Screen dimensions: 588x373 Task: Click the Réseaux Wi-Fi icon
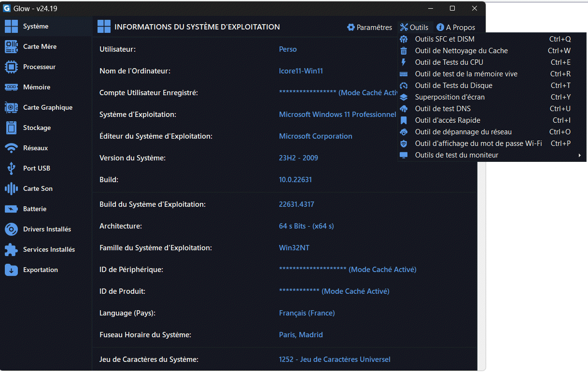pos(11,148)
